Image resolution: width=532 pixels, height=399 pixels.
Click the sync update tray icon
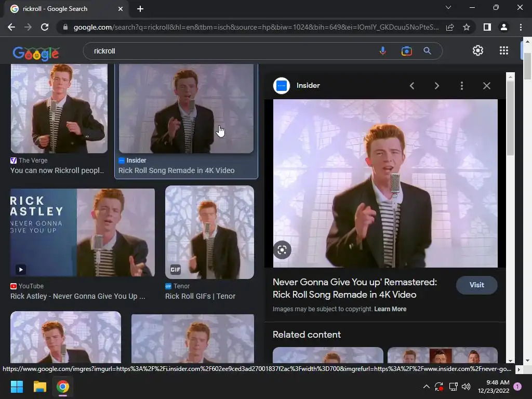(x=439, y=387)
